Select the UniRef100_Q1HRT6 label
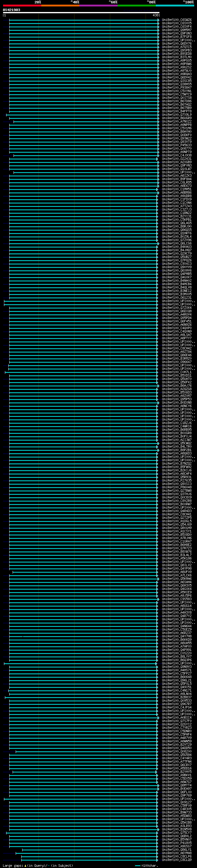This screenshot has width=197, height=868. coord(177,233)
